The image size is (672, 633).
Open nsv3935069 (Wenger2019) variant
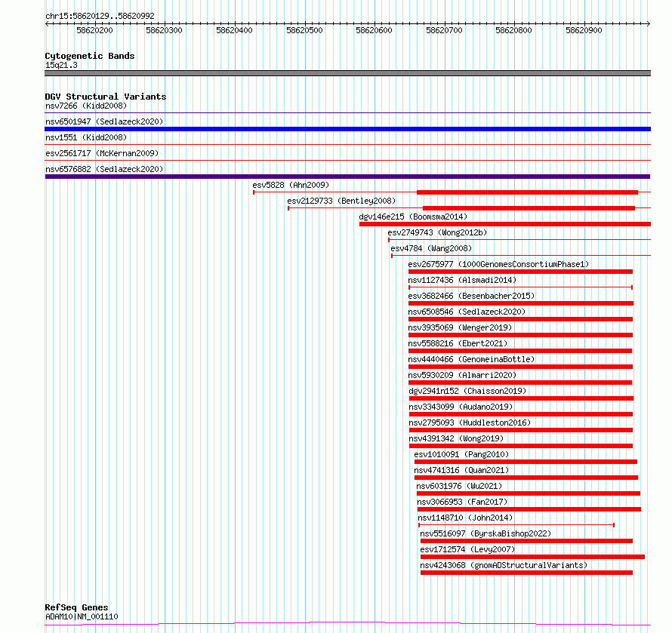coord(460,327)
